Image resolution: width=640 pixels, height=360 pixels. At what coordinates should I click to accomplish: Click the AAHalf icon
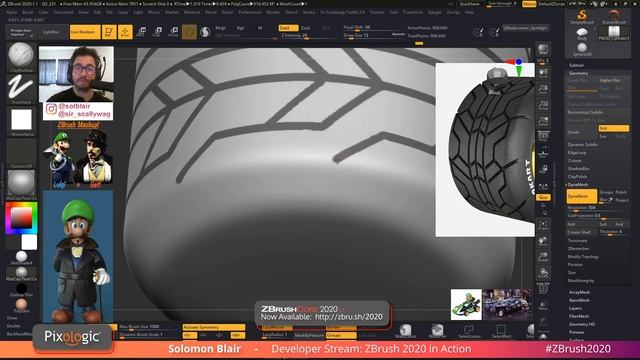click(543, 121)
